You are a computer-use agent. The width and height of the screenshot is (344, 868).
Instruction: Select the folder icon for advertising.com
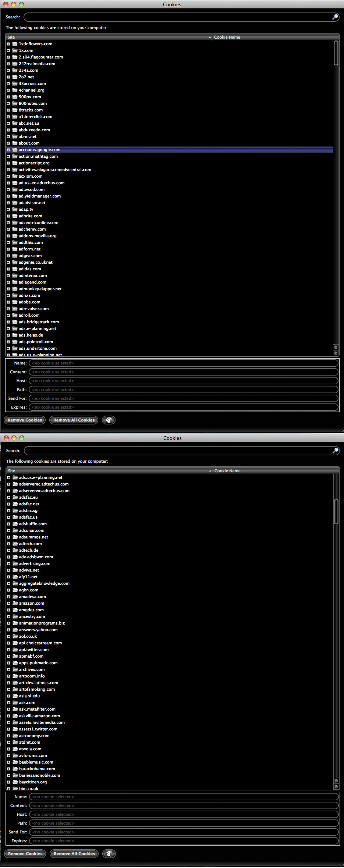point(15,563)
